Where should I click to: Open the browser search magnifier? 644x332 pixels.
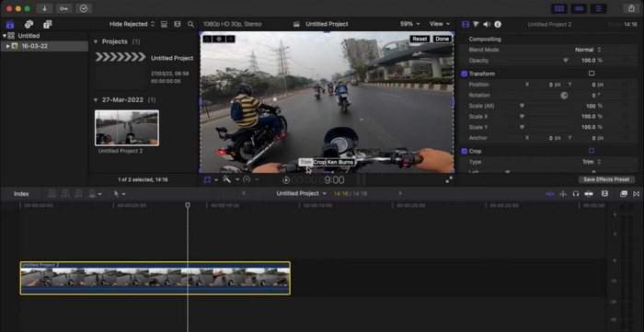pyautogui.click(x=190, y=24)
